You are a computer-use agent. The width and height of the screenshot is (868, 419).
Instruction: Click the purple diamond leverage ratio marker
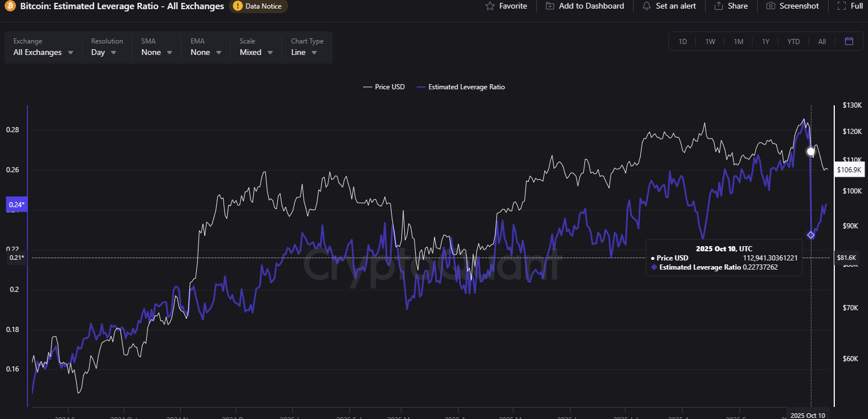coord(811,235)
